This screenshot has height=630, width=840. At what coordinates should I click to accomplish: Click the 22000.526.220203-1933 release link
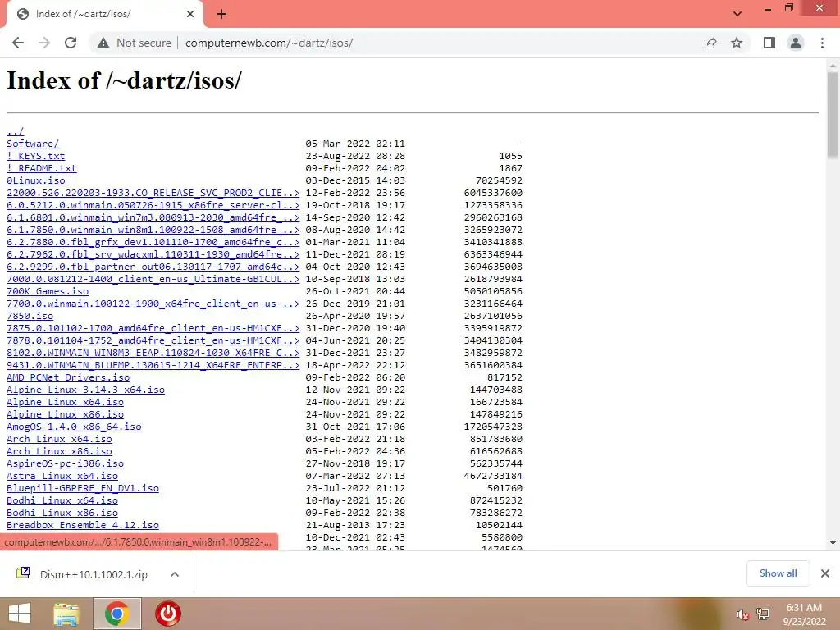point(153,193)
